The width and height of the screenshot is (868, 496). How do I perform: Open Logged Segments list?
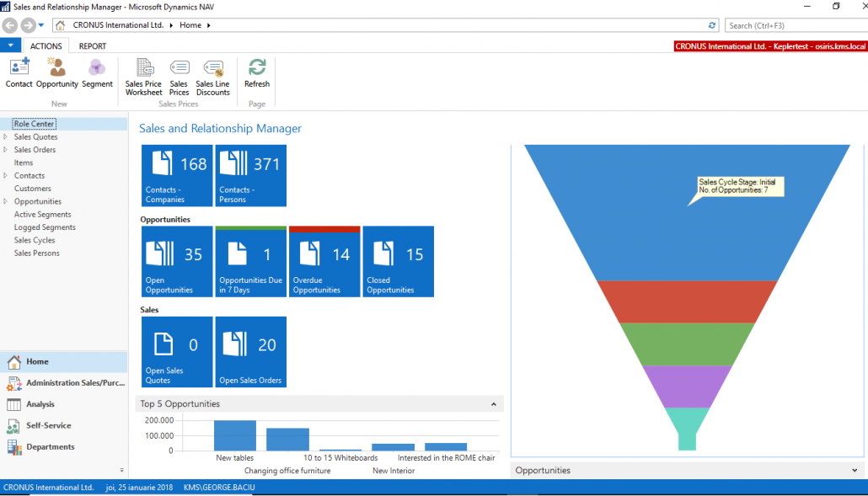pos(45,227)
